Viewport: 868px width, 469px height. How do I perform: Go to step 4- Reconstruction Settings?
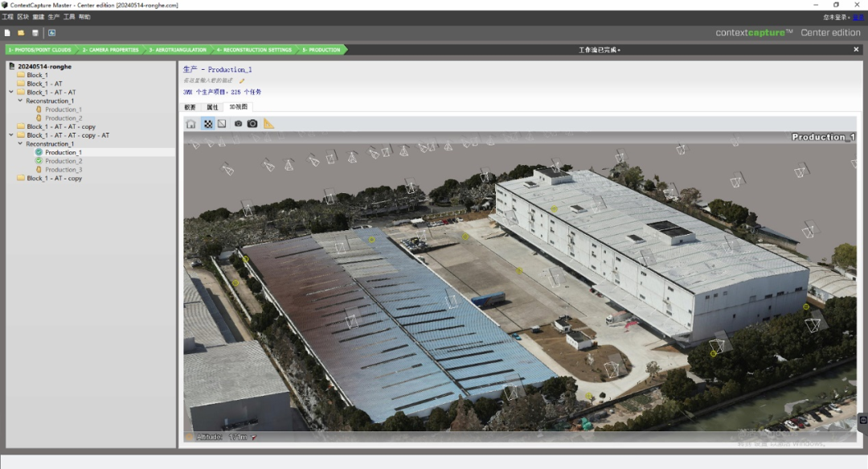pos(254,50)
